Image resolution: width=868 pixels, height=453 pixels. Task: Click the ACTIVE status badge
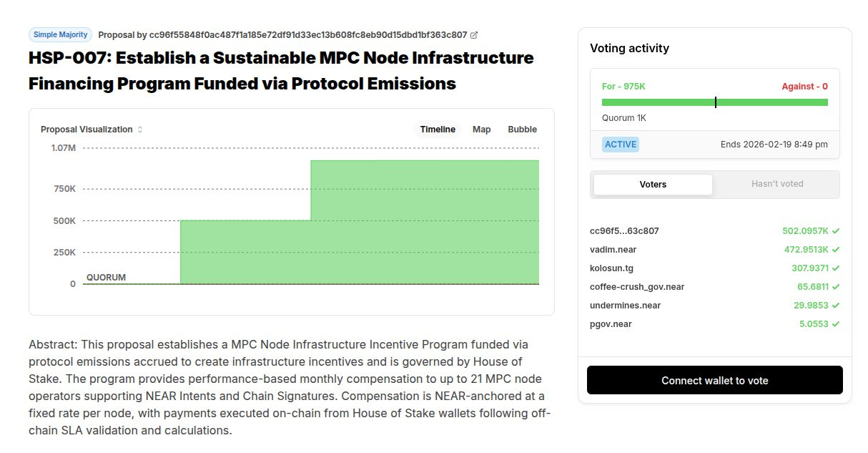(621, 145)
